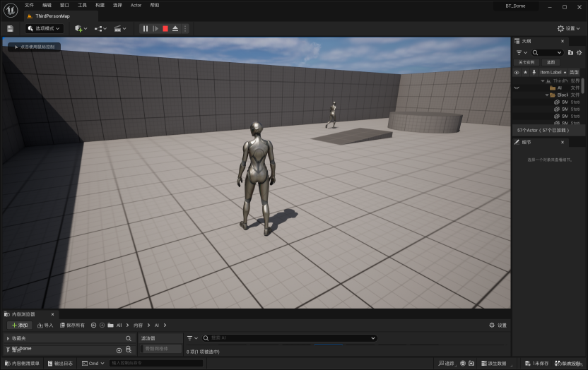
Task: Open the outliner filter dropdown
Action: (522, 52)
